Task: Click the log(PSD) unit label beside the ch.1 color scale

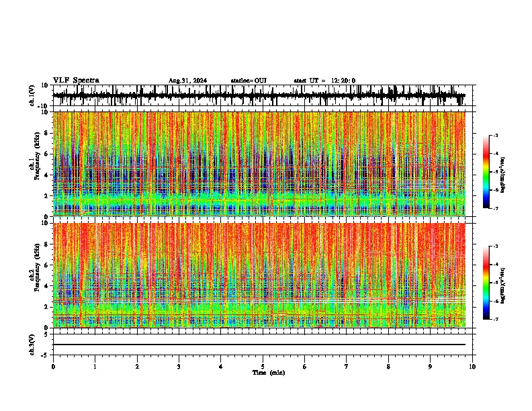Action: [503, 175]
